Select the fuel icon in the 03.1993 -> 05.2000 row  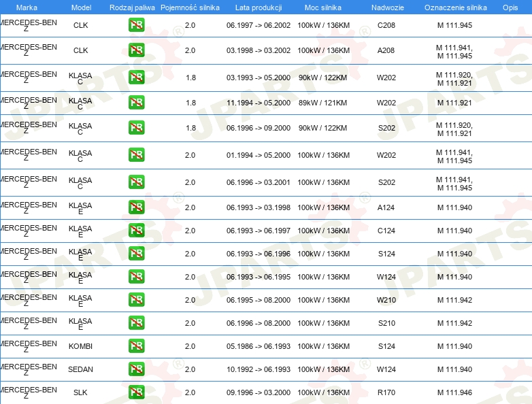coord(136,78)
